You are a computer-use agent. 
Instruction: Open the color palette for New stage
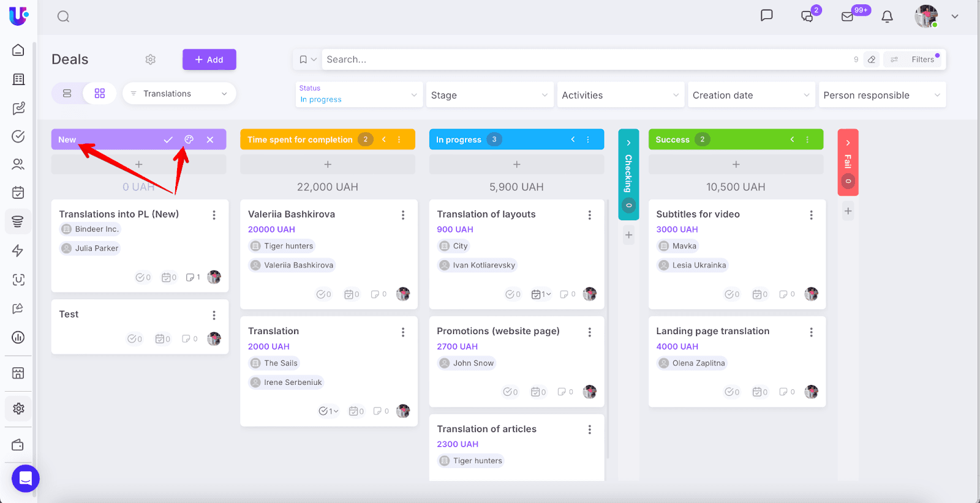[189, 140]
